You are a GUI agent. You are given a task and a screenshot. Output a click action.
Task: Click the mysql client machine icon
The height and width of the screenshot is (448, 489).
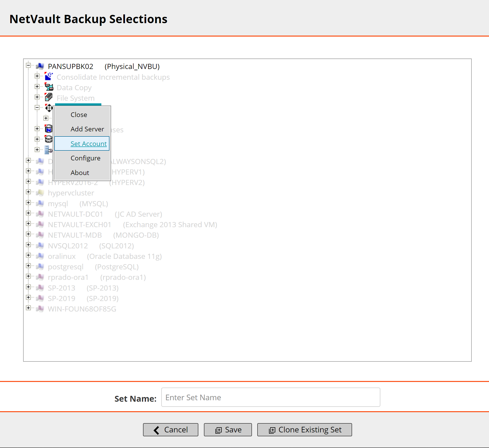40,203
